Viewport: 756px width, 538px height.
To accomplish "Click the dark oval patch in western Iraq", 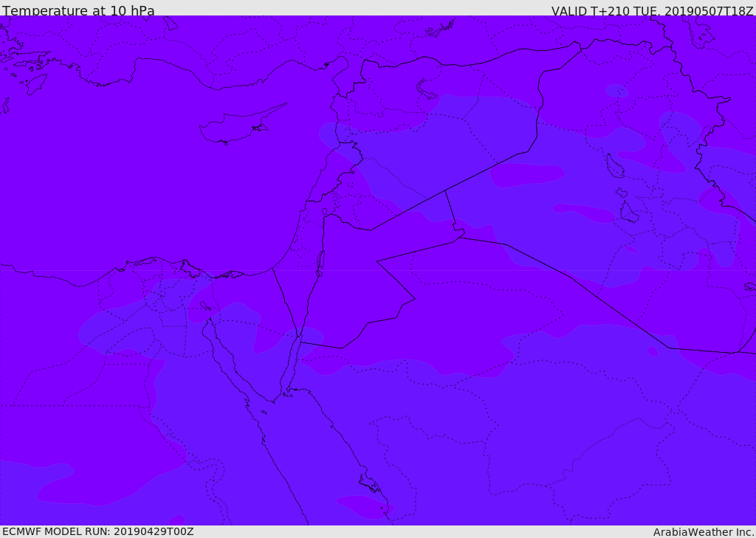I will click(x=528, y=175).
